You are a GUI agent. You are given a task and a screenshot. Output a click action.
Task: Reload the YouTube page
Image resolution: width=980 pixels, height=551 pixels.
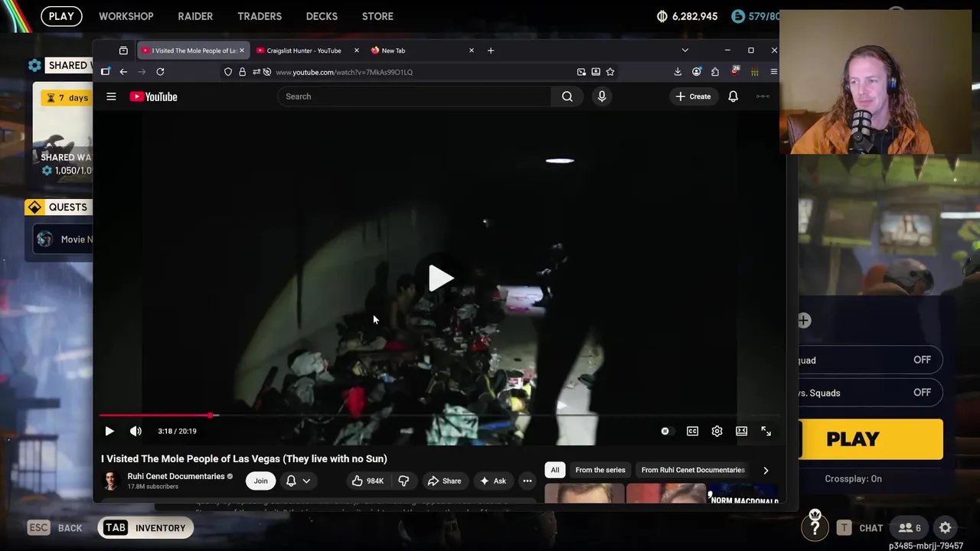[160, 72]
